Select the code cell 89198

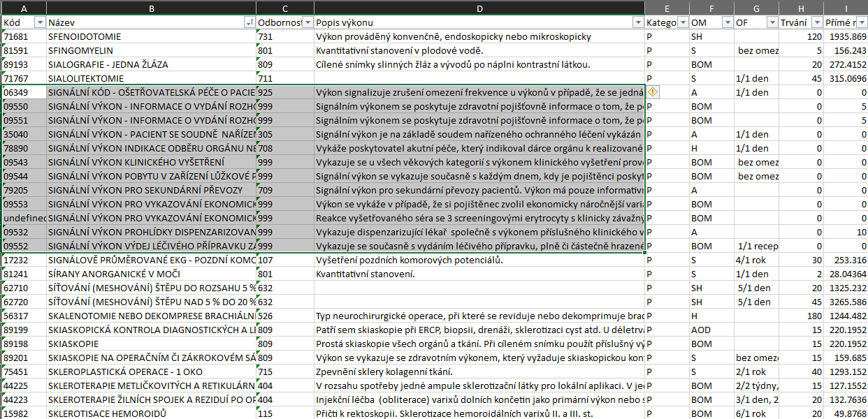coord(24,344)
